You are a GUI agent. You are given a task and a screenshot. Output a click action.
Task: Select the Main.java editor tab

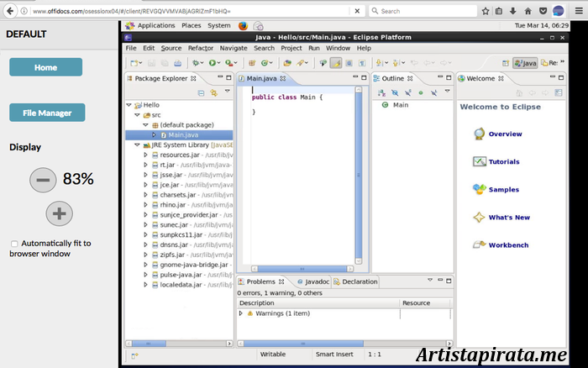262,78
